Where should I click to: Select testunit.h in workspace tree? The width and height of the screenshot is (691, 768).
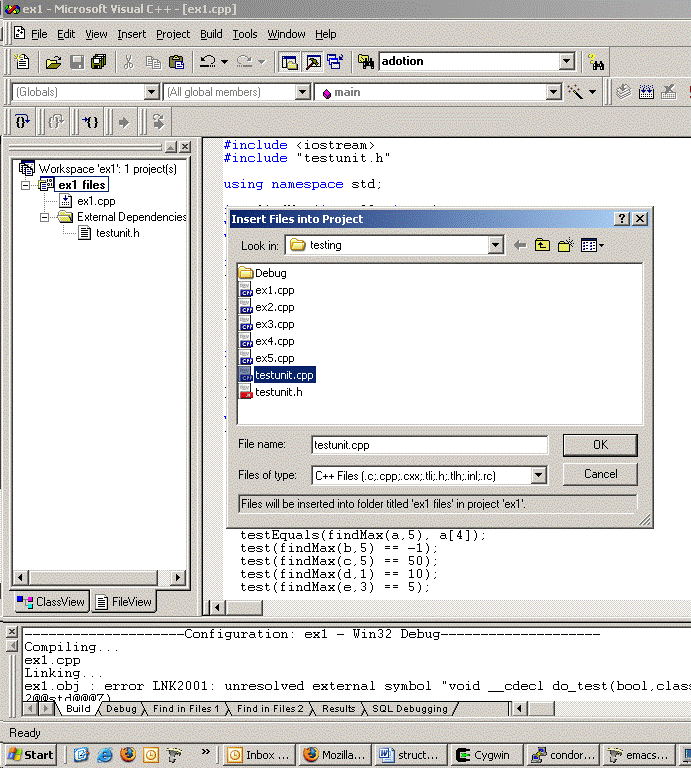tap(118, 233)
